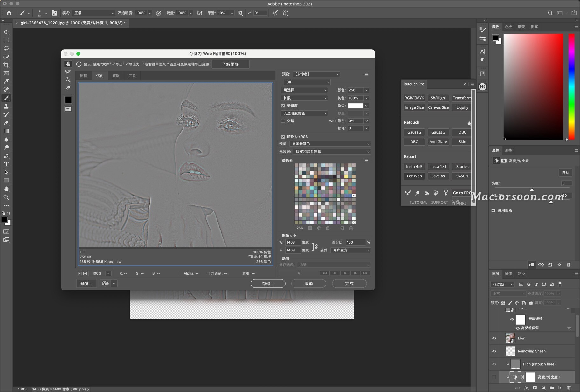Toggle the 透明度 checkbox
This screenshot has width=580, height=392.
(x=283, y=106)
